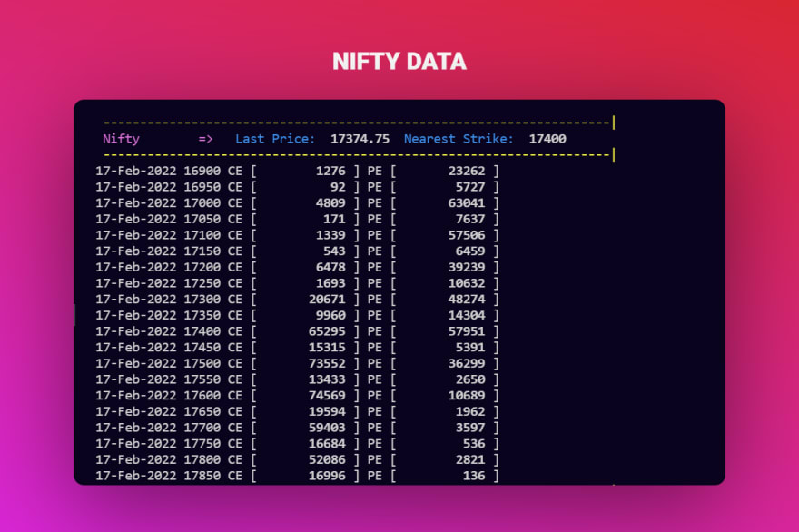Screen dimensions: 799x532
Task: Click strike price 17600
Action: click(x=202, y=396)
